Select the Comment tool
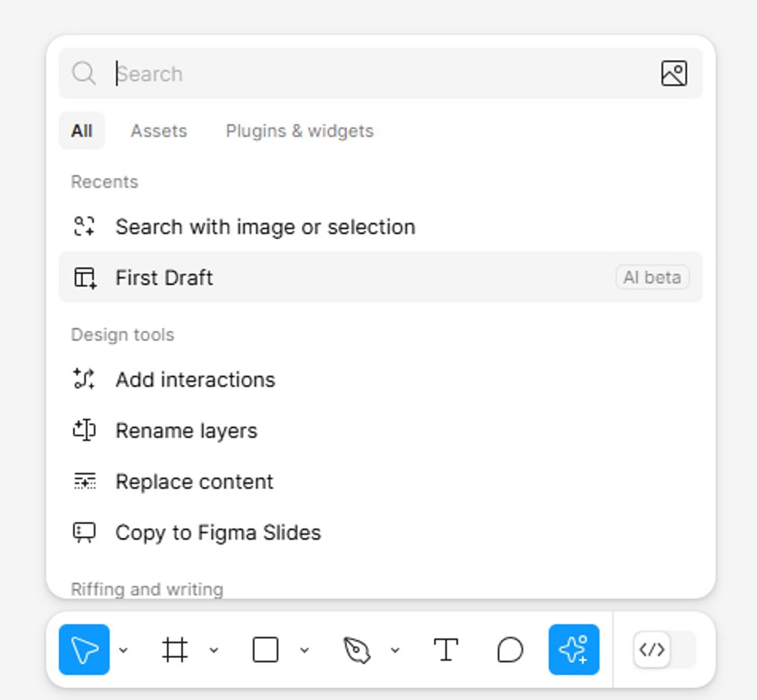The width and height of the screenshot is (757, 700). (x=510, y=650)
